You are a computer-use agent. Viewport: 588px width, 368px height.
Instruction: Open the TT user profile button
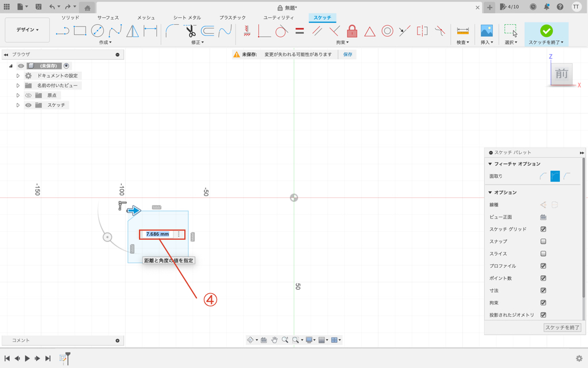576,7
